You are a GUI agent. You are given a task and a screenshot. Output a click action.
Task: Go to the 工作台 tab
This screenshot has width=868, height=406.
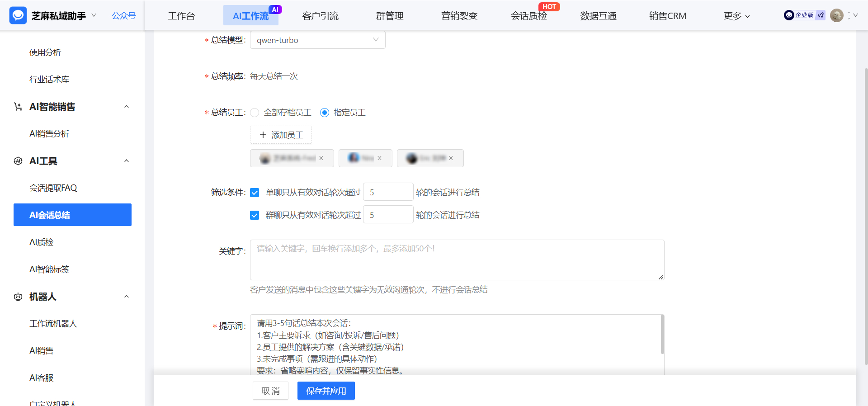181,16
